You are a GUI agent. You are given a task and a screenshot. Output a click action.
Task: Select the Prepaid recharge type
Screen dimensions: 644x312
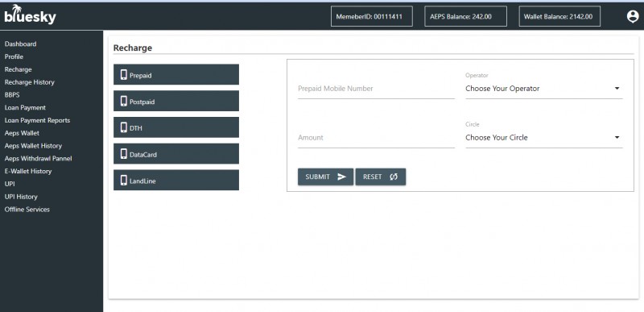176,74
